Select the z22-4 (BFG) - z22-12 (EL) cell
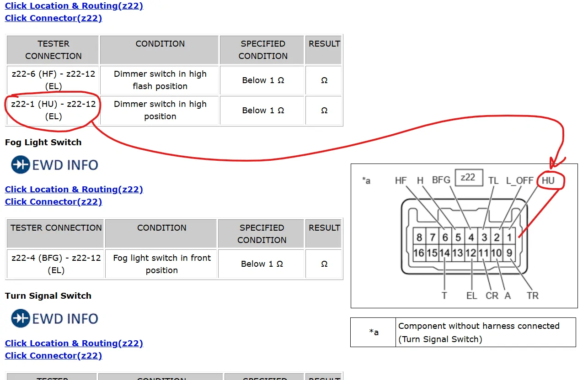The height and width of the screenshot is (380, 588). pyautogui.click(x=56, y=264)
